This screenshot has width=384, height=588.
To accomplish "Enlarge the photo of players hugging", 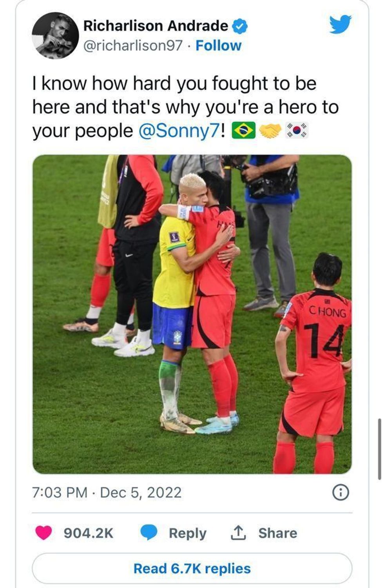I will pyautogui.click(x=192, y=314).
